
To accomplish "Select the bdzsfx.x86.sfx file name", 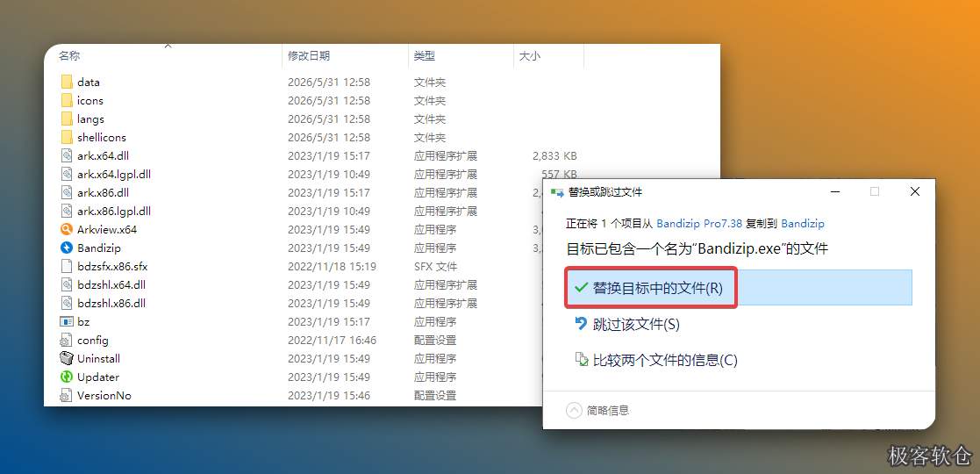I will (x=112, y=266).
